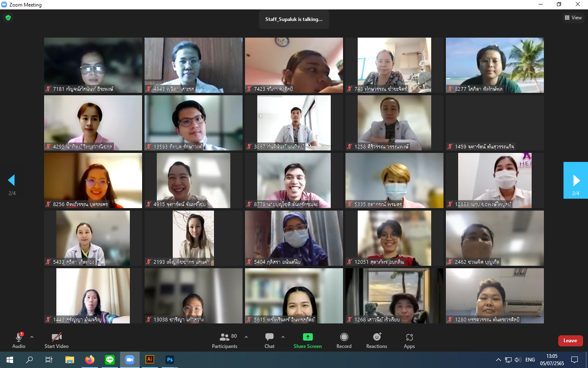
Task: Open Adobe Illustrator from the taskbar
Action: coord(150,360)
